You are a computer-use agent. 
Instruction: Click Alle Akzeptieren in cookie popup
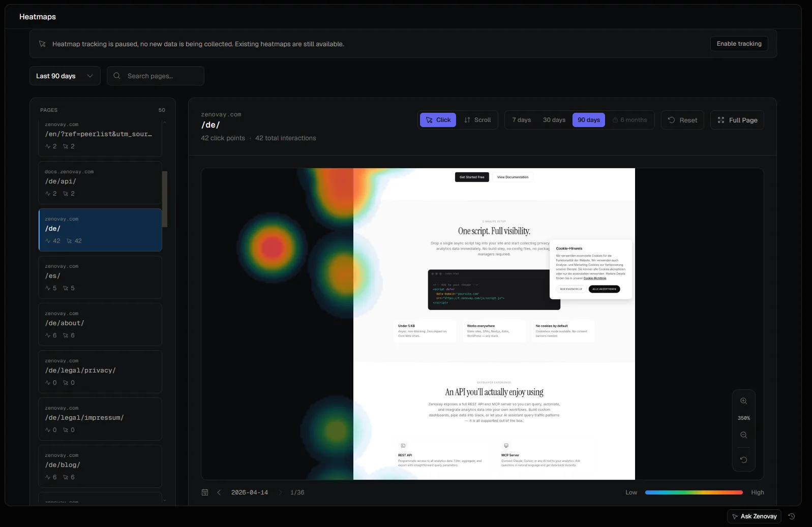[604, 289]
